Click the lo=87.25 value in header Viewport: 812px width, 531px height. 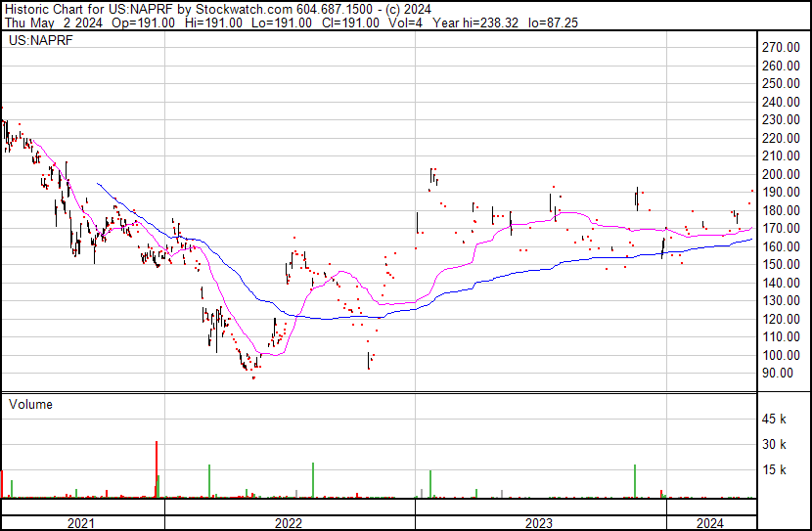click(x=553, y=22)
